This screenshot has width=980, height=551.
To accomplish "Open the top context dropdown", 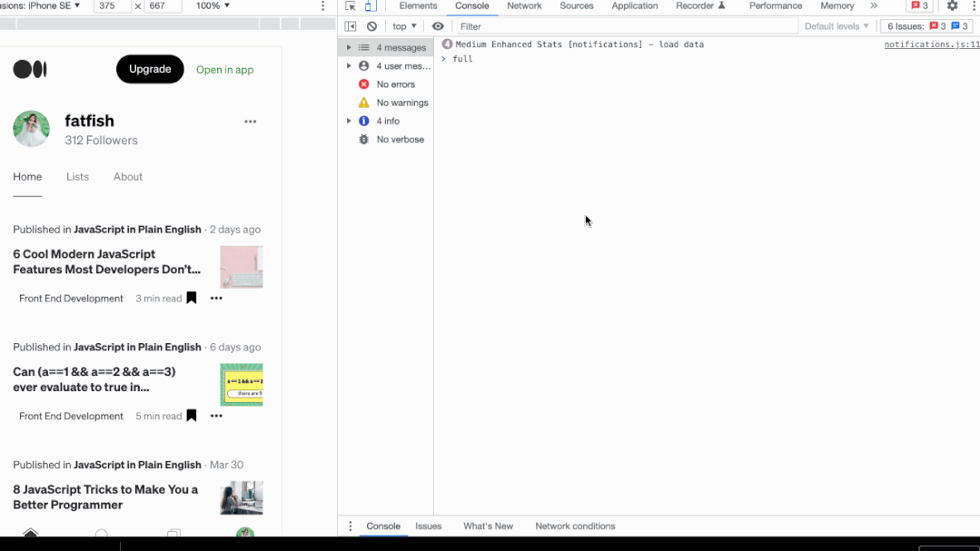I will 404,26.
